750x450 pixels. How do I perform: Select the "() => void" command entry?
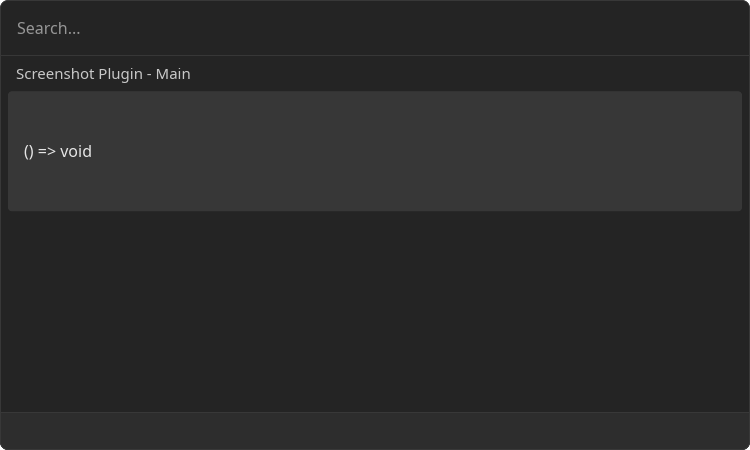click(375, 151)
